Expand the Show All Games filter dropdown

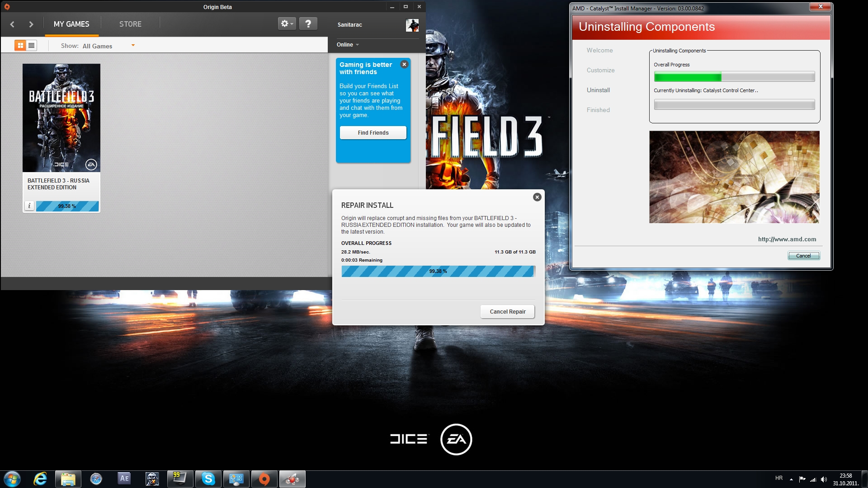(133, 46)
